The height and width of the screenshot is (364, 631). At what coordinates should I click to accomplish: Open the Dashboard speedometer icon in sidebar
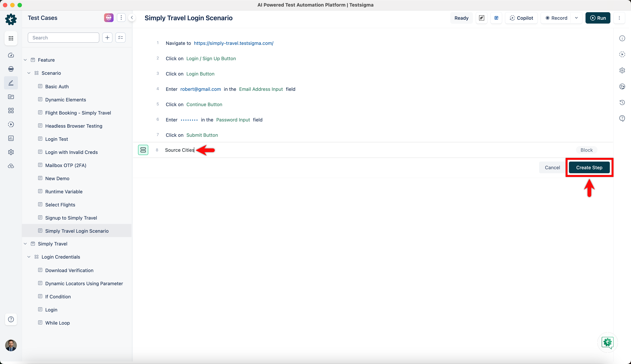[11, 55]
